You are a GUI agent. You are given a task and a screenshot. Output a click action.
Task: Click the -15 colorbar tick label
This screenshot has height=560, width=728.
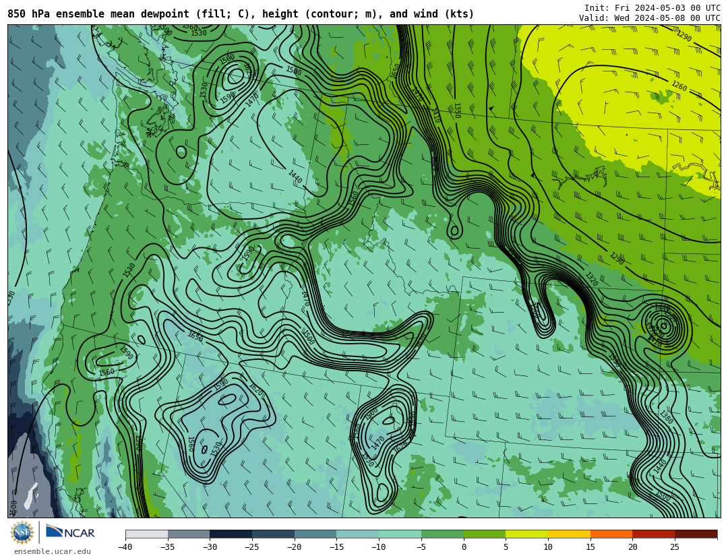336,547
